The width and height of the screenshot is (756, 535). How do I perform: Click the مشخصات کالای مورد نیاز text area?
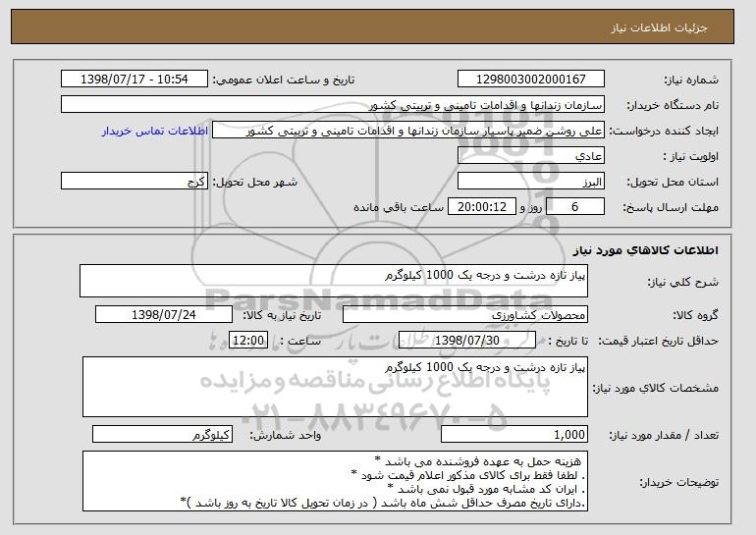coord(335,387)
